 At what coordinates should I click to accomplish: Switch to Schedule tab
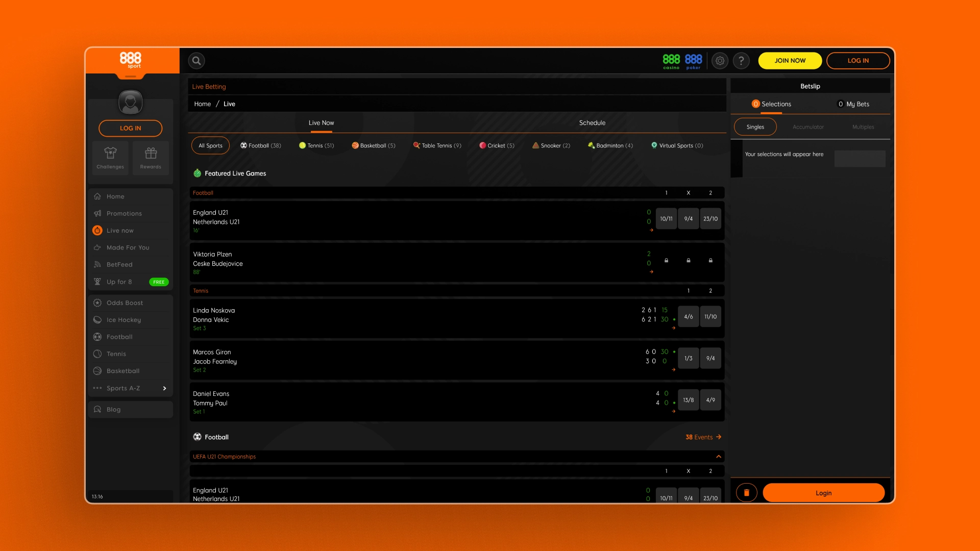[x=592, y=123]
